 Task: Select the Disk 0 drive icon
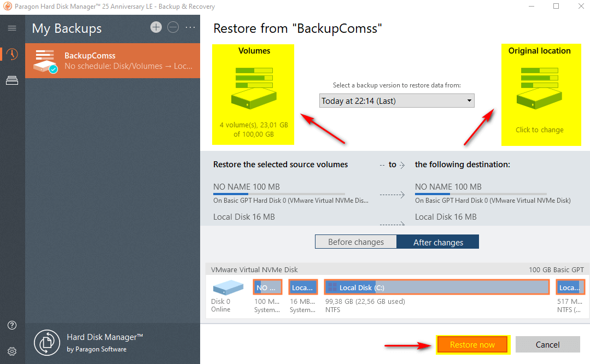tap(228, 287)
